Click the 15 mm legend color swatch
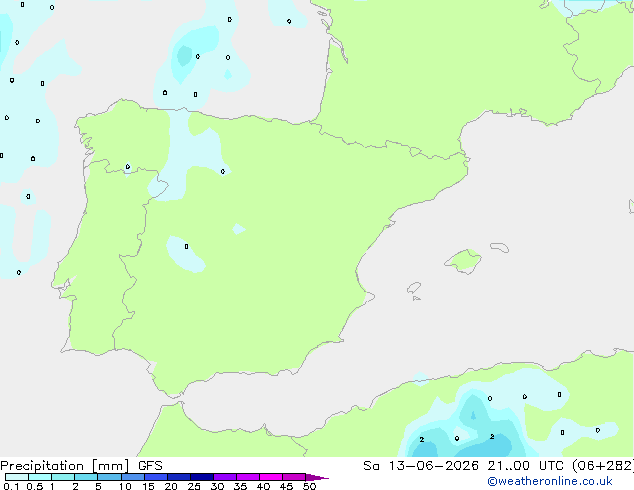The width and height of the screenshot is (634, 490). coord(155,477)
